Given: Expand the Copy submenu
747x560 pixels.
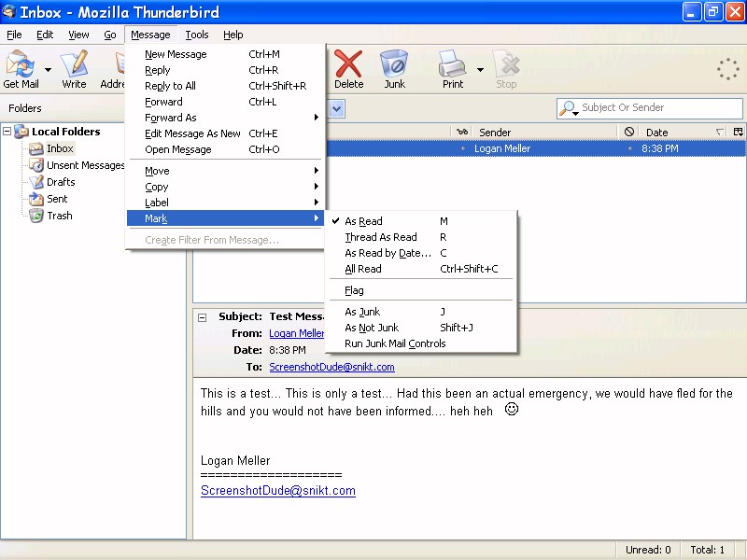Looking at the screenshot, I should click(226, 187).
